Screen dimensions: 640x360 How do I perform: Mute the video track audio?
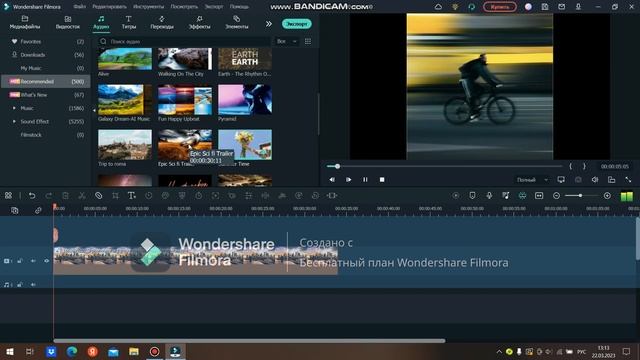(x=33, y=261)
